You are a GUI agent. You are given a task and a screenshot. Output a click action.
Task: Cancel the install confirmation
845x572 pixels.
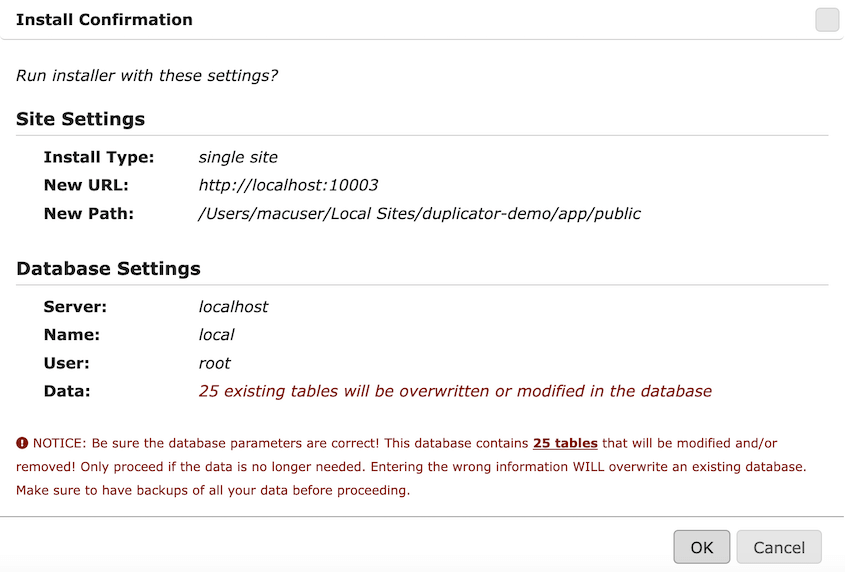click(779, 547)
